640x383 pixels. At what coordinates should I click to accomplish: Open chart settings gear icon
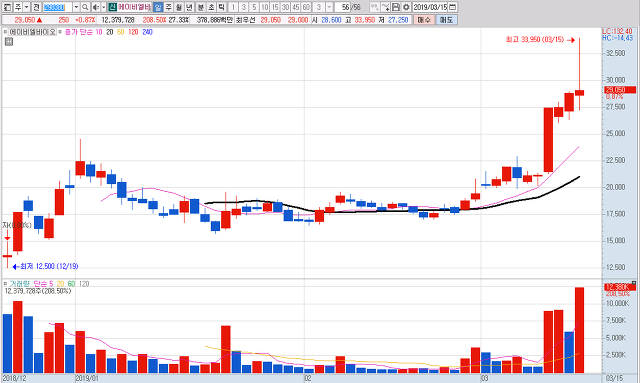point(406,7)
